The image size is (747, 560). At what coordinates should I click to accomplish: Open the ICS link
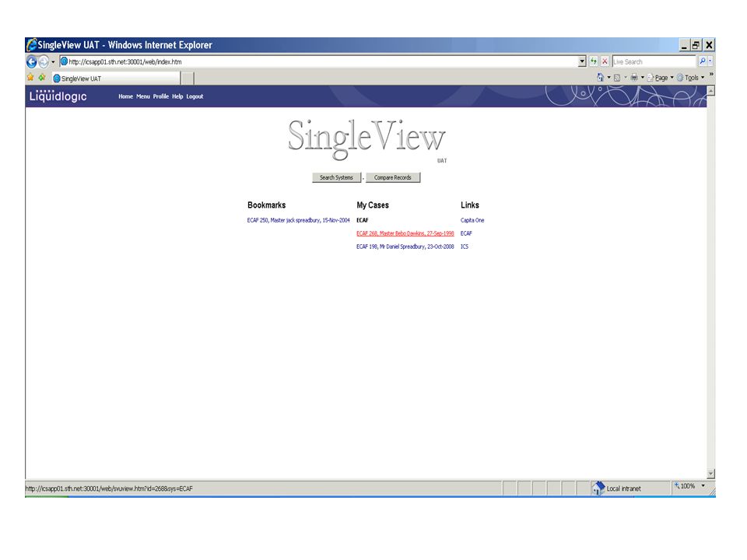point(465,247)
